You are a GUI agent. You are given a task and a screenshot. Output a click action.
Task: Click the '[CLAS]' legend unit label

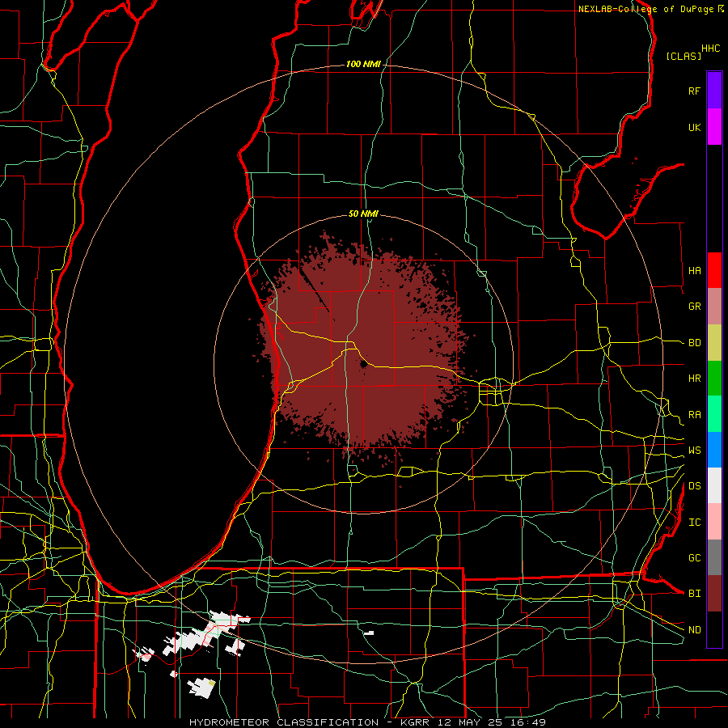[x=684, y=56]
